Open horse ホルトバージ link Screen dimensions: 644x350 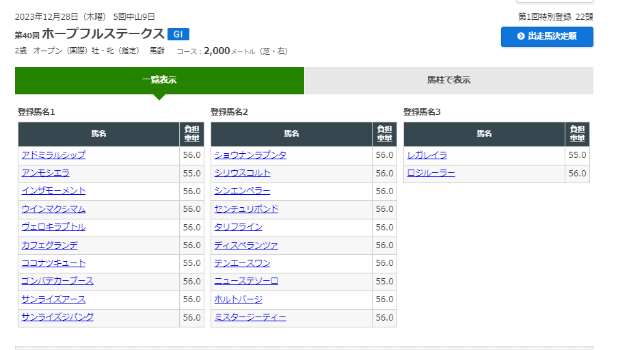(x=238, y=299)
